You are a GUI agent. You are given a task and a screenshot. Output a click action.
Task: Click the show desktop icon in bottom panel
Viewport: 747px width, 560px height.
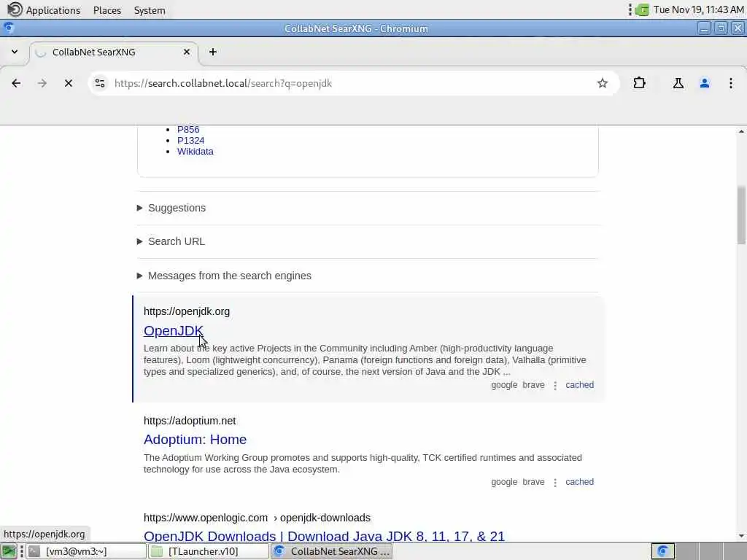[x=9, y=551]
